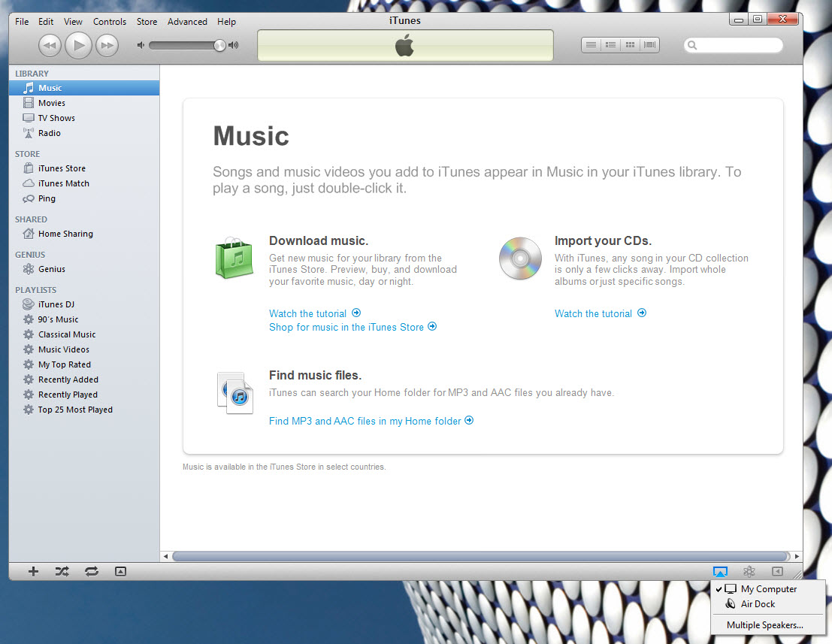832x644 pixels.
Task: Select the 90's Music playlist
Action: point(84,319)
